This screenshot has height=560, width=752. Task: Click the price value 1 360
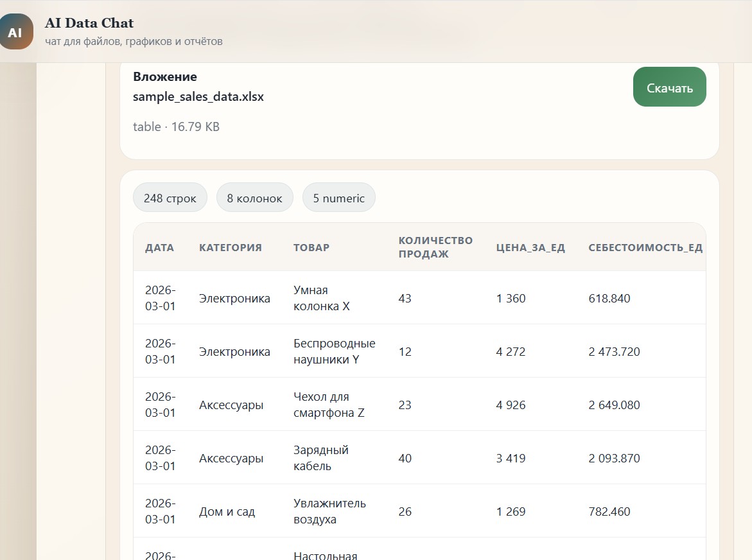[x=511, y=298]
